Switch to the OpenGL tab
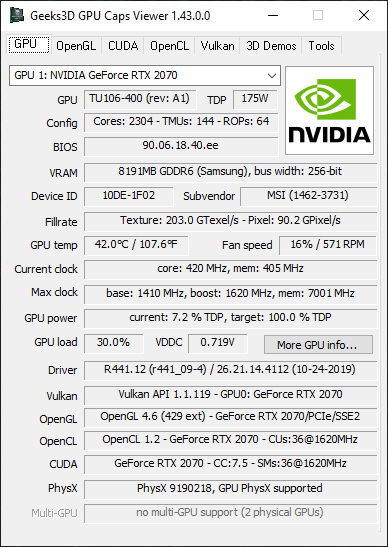The image size is (388, 547). (76, 46)
